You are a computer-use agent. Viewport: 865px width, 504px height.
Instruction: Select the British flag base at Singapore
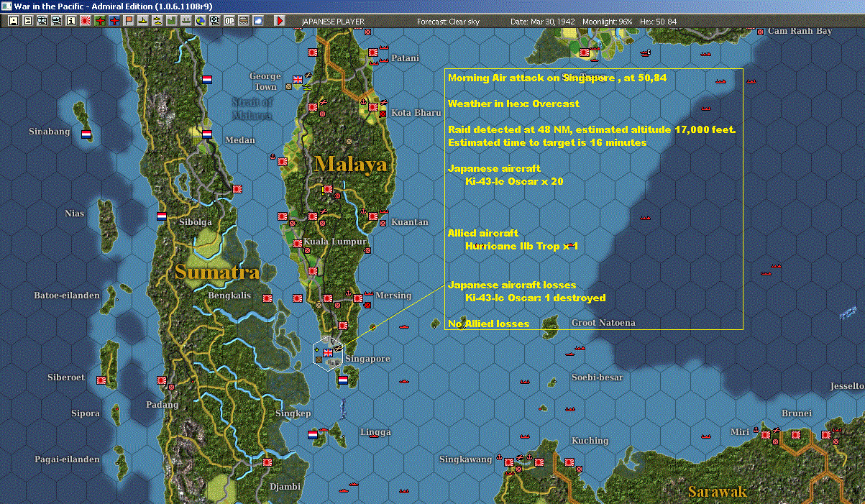(x=328, y=352)
